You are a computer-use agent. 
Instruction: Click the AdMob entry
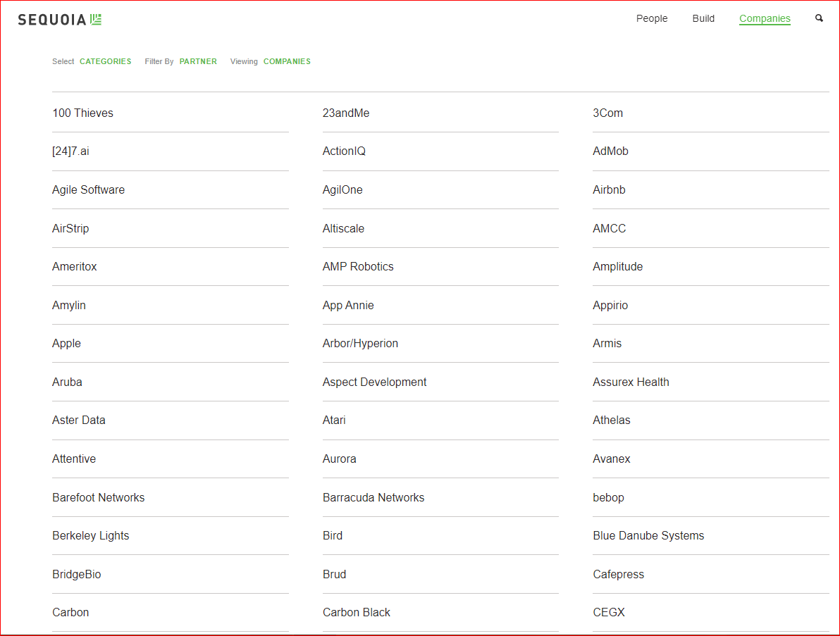click(610, 151)
